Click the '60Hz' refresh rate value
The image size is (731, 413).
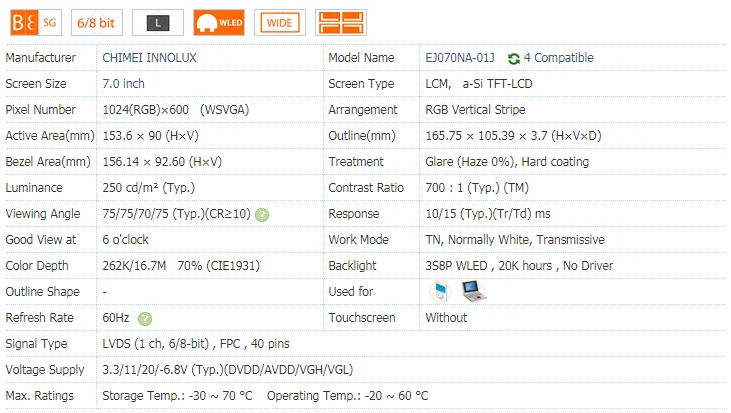pyautogui.click(x=116, y=318)
